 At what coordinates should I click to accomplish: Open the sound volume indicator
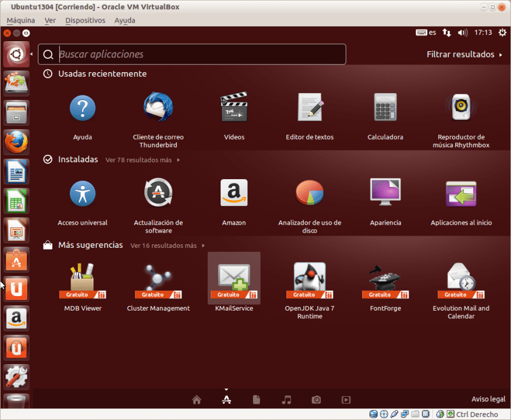point(463,33)
